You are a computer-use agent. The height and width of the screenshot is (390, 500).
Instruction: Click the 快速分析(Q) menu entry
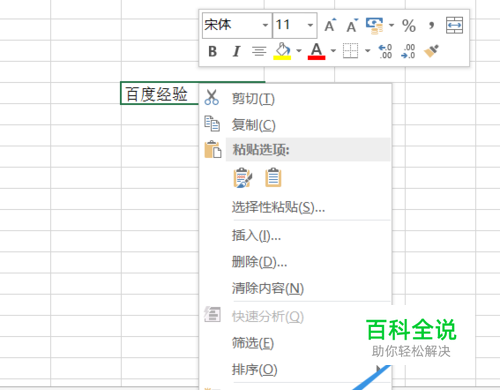[x=295, y=316]
